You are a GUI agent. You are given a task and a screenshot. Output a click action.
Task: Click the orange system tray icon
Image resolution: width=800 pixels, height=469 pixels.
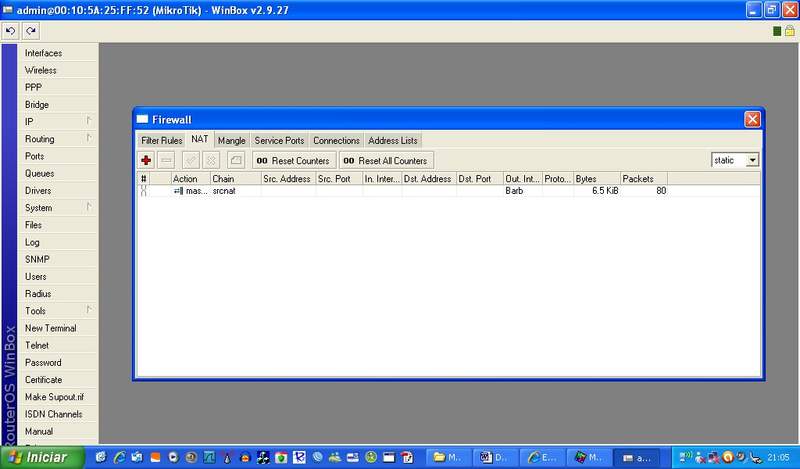coord(728,457)
